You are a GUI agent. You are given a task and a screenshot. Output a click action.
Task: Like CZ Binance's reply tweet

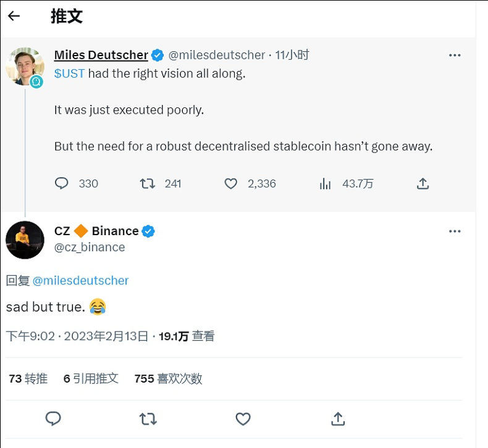(x=243, y=419)
